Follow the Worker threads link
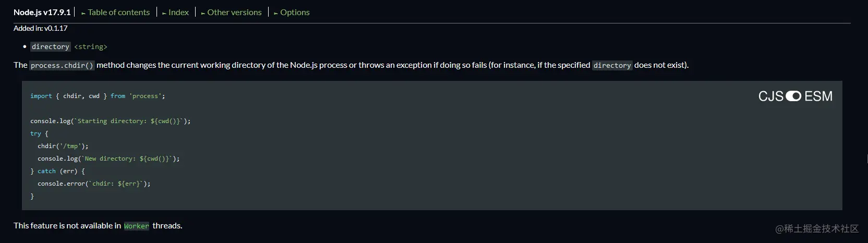Screen dimensions: 868x243 [136, 226]
